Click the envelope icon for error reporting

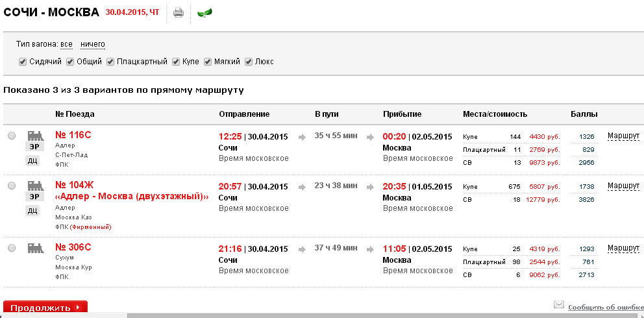coord(558,304)
